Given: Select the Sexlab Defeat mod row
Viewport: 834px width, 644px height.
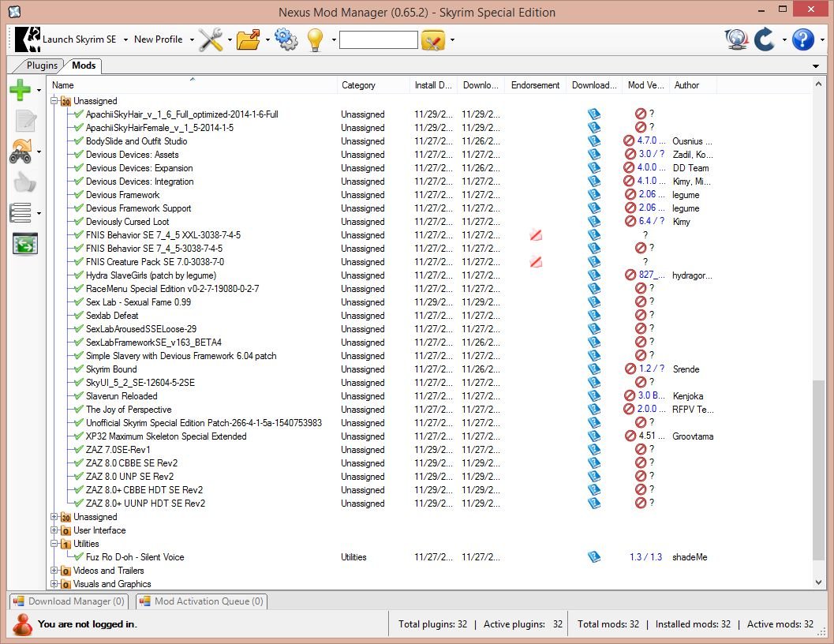Looking at the screenshot, I should (x=112, y=315).
